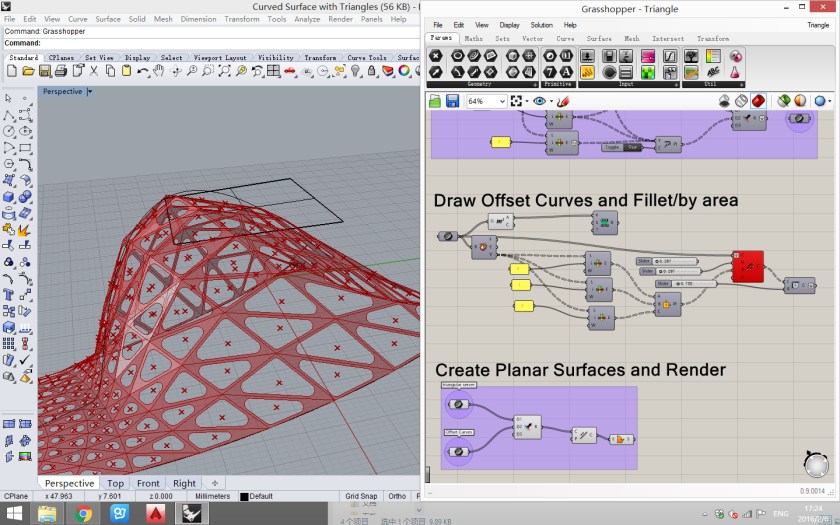Click the Rhino Print icon
The image size is (840, 525).
[x=60, y=71]
